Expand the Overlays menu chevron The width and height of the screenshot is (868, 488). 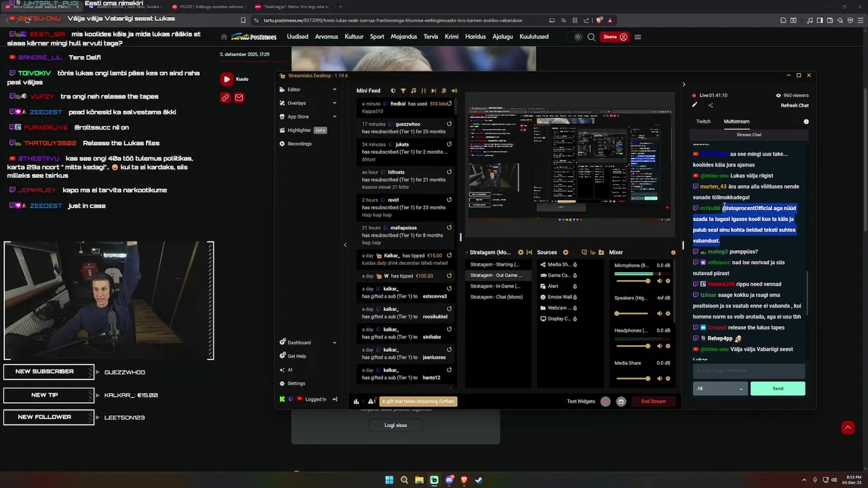point(334,103)
